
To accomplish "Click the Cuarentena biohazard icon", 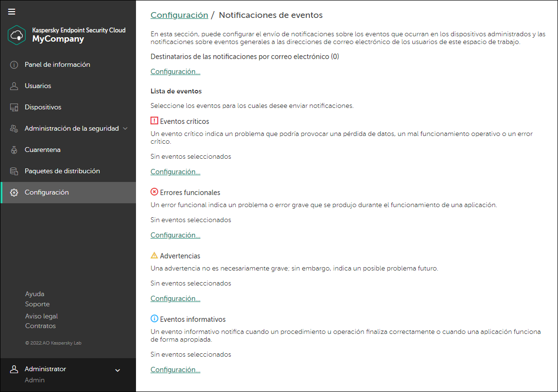I will (x=14, y=150).
